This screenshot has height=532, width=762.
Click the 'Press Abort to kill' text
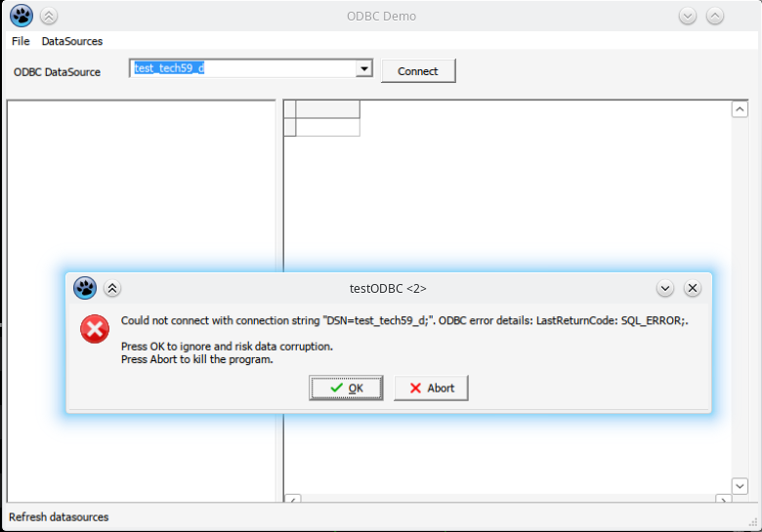196,359
